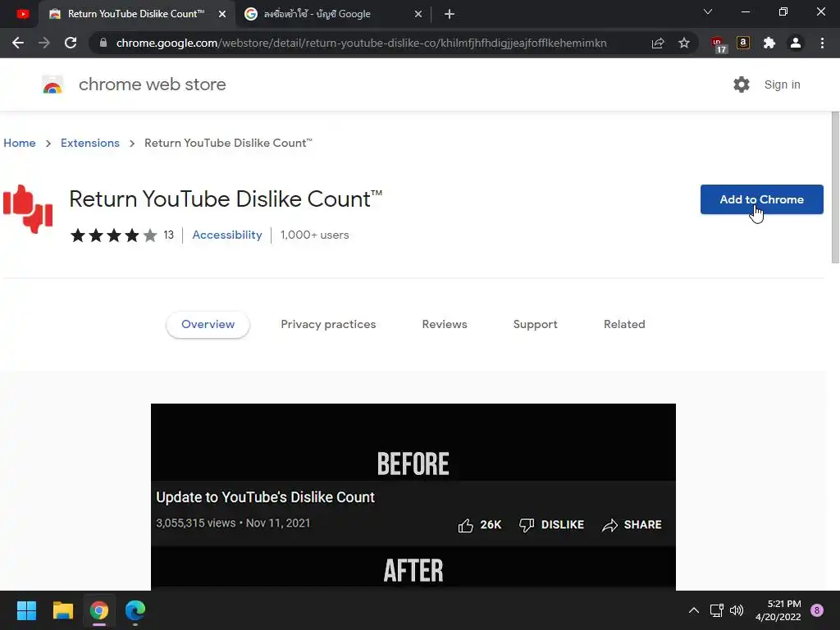Click the share page icon in address bar

(x=658, y=43)
